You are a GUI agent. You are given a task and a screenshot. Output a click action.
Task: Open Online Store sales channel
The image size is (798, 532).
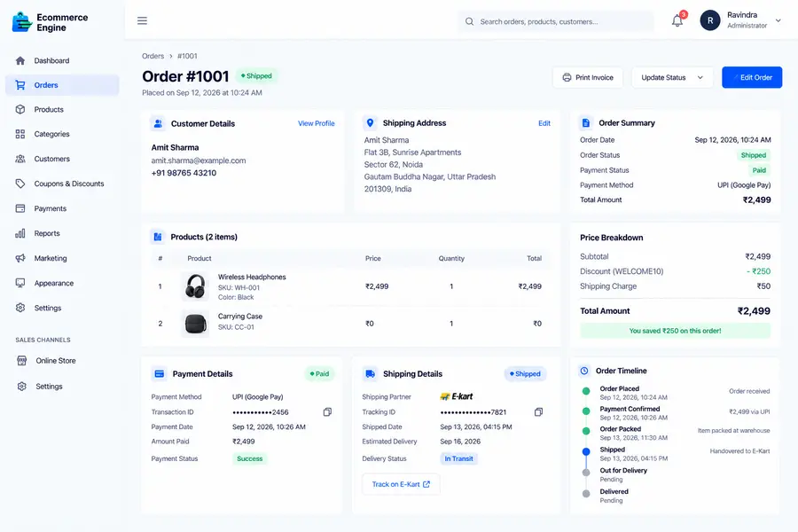click(62, 361)
